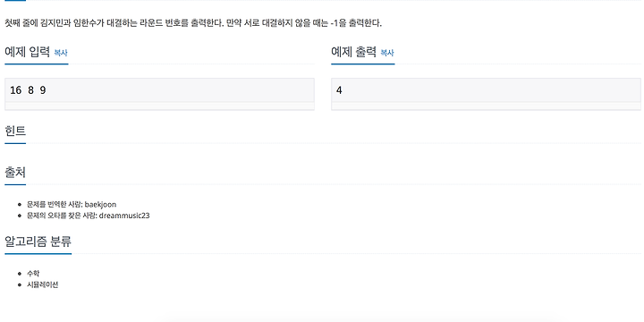Select the 예제 입력 heading
The width and height of the screenshot is (644, 322).
coord(27,52)
